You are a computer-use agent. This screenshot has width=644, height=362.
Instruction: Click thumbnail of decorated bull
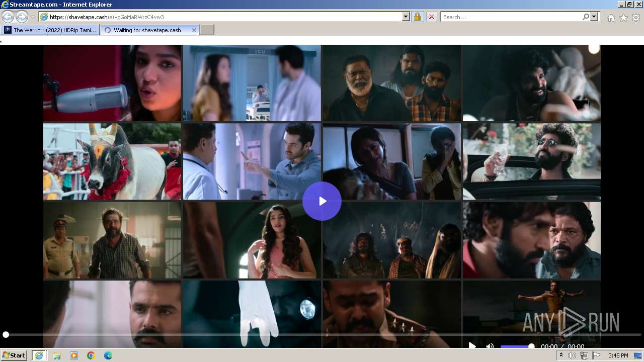[x=112, y=161]
